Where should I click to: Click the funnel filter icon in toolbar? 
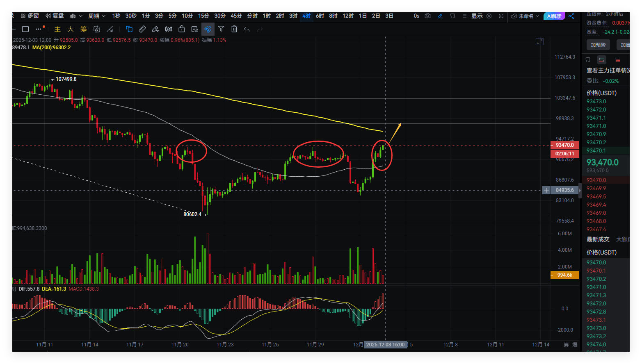tap(221, 29)
